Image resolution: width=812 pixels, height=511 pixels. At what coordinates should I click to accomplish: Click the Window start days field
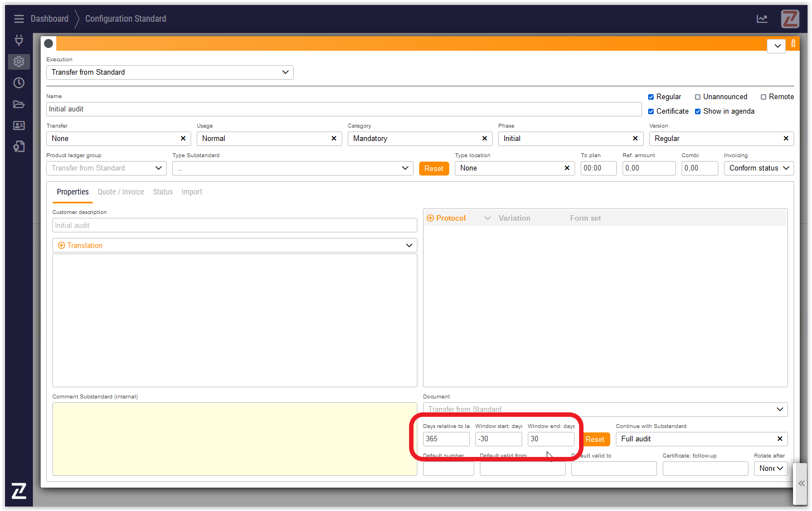[498, 439]
